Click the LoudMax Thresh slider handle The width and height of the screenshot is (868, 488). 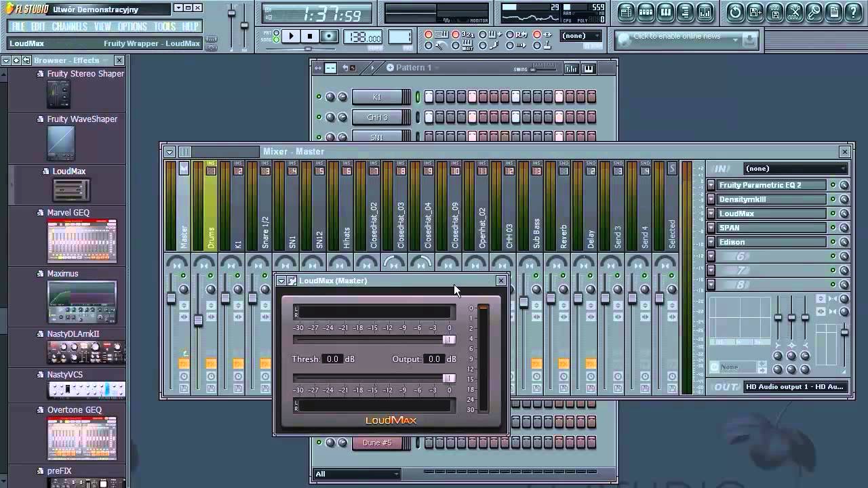coord(449,340)
